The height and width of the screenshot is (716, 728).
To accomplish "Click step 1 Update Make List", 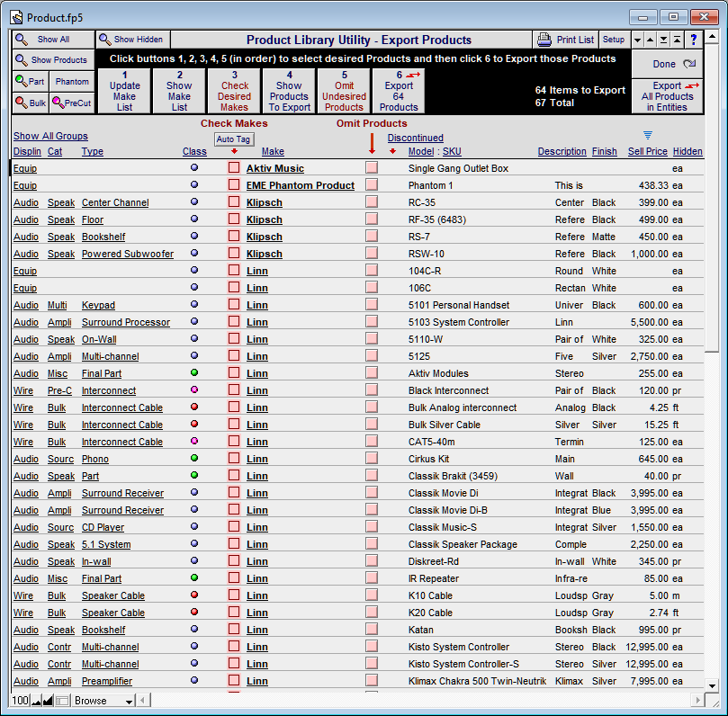I will click(124, 91).
